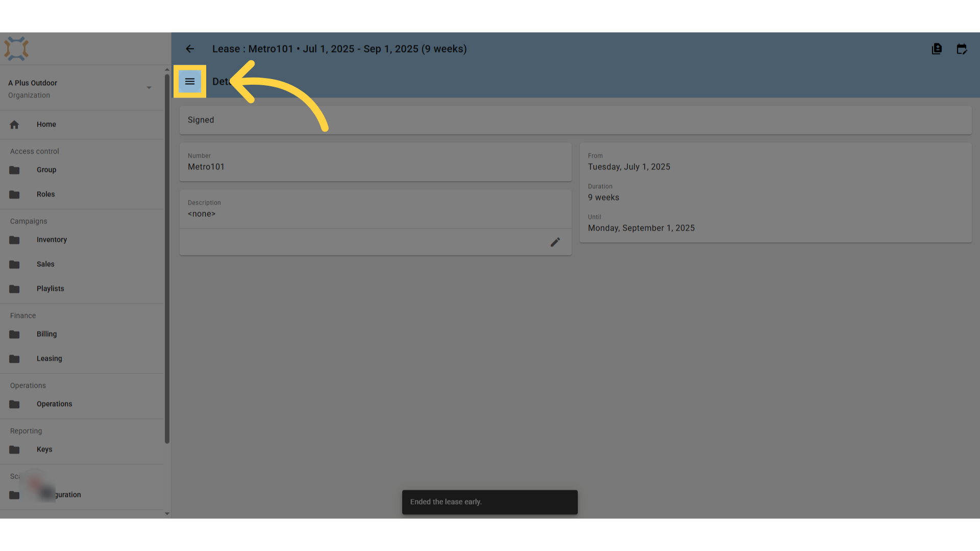Click the 'Ended the lease early.' notification
The image size is (980, 551).
[490, 502]
